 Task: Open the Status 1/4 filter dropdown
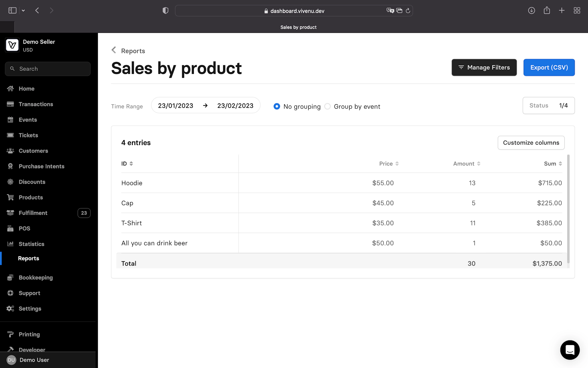[548, 105]
